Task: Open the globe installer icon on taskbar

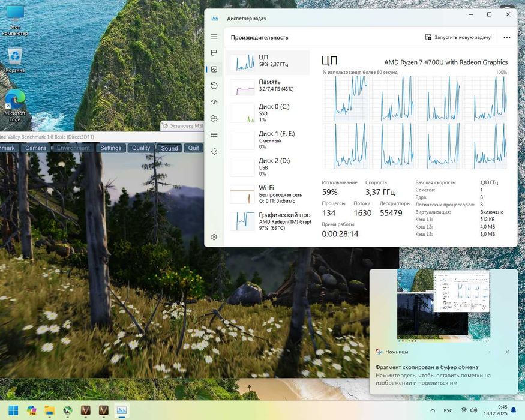Action: [x=68, y=410]
